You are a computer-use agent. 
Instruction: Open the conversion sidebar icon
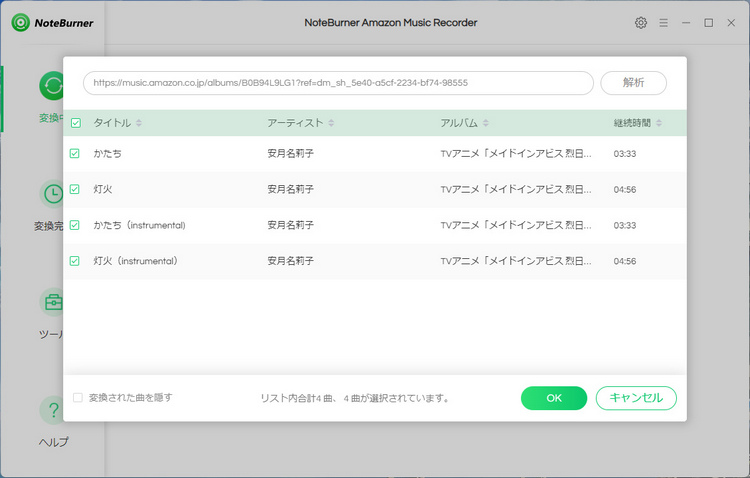tap(51, 86)
